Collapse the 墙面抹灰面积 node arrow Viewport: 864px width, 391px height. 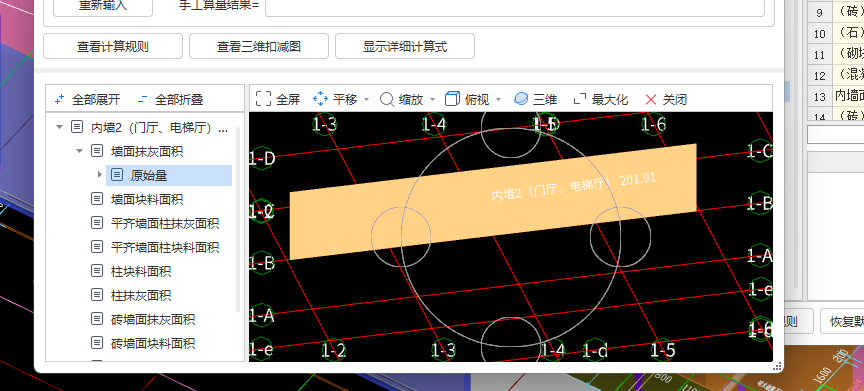80,151
